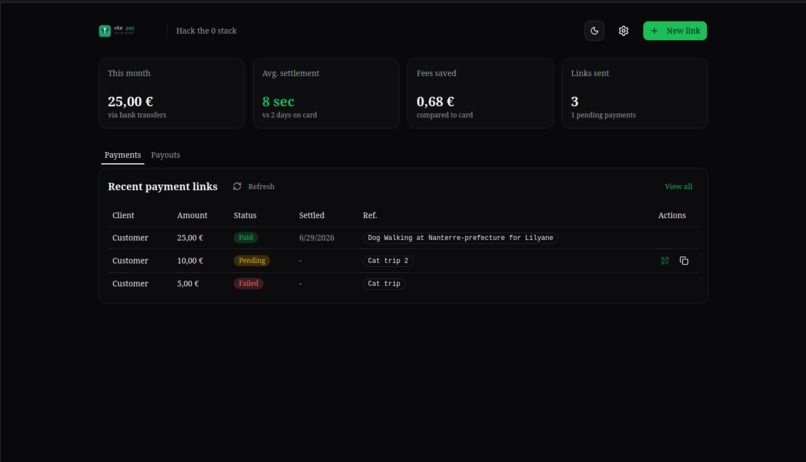Click the 1 pending payments text

click(603, 115)
